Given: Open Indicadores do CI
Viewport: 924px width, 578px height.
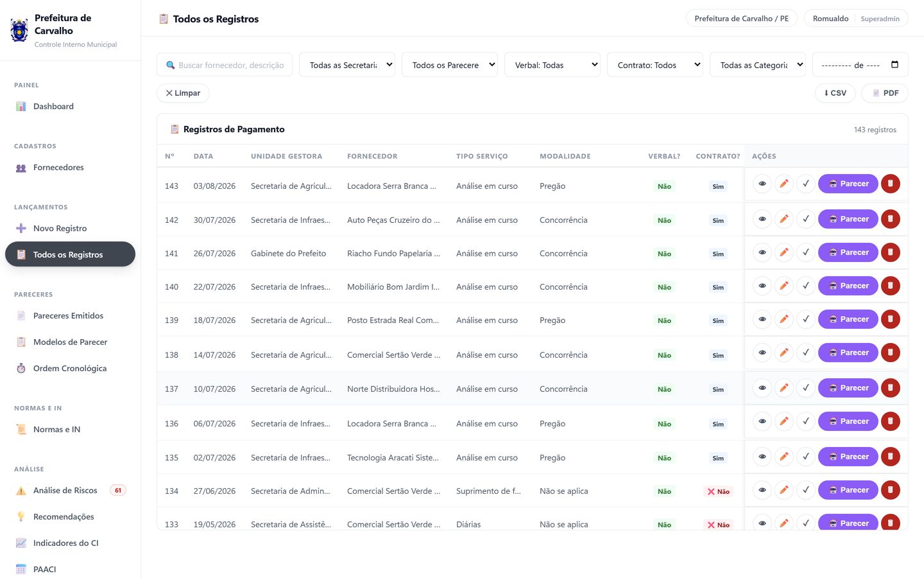Looking at the screenshot, I should click(70, 543).
